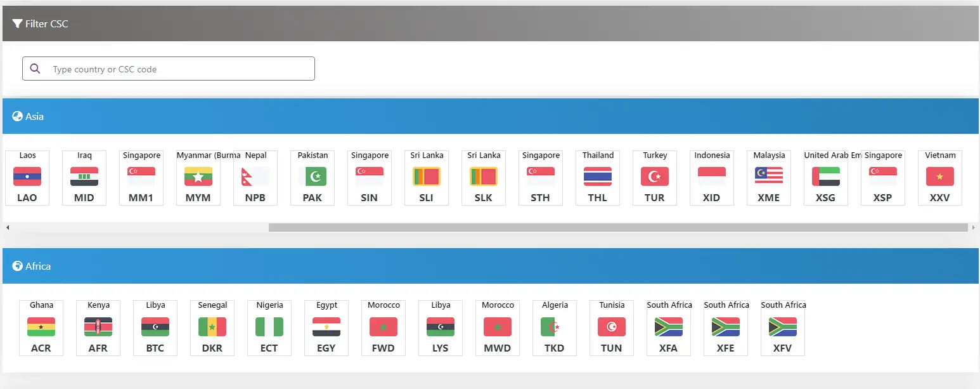Select the Singapore SIN flag card
The image size is (980, 389).
coord(370,178)
